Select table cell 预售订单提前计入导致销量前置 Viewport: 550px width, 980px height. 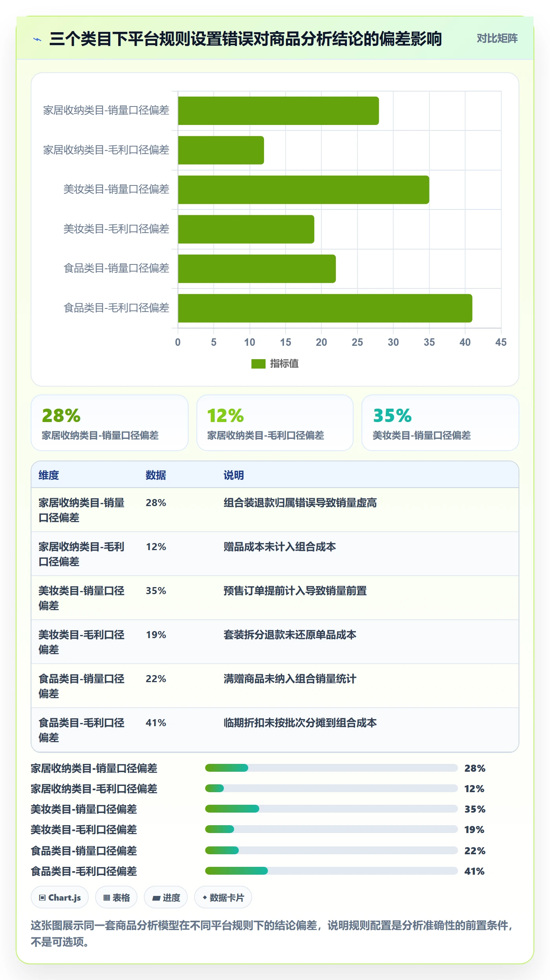click(x=295, y=591)
